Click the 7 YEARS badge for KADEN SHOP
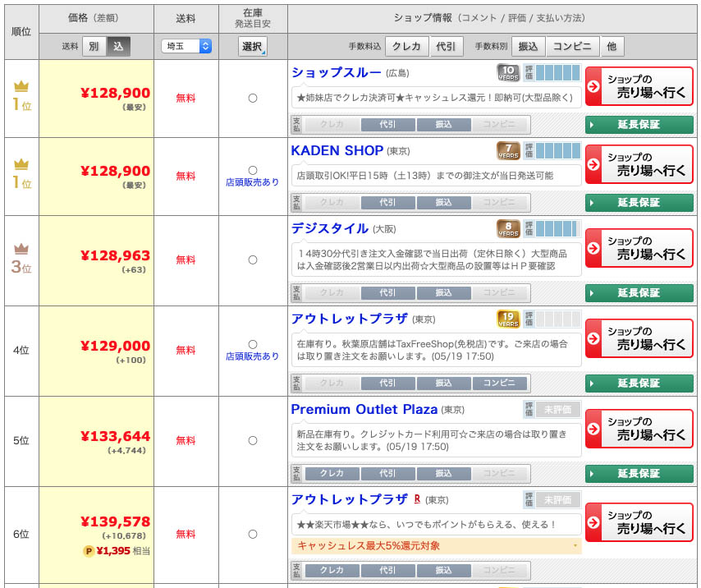The image size is (701, 588). (x=508, y=150)
